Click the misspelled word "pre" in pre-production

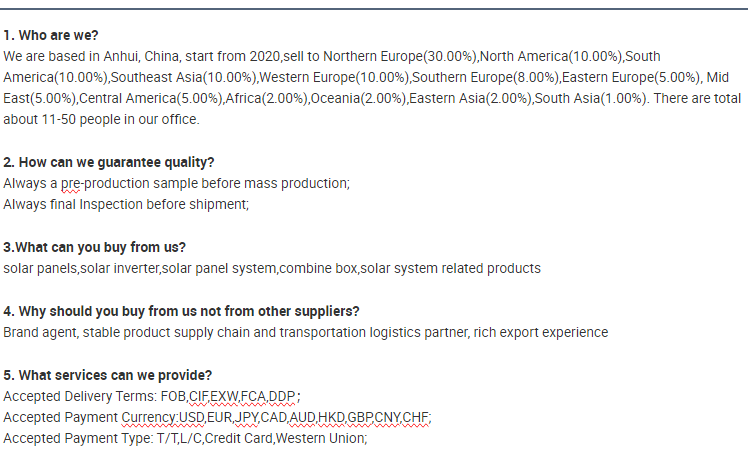(71, 184)
